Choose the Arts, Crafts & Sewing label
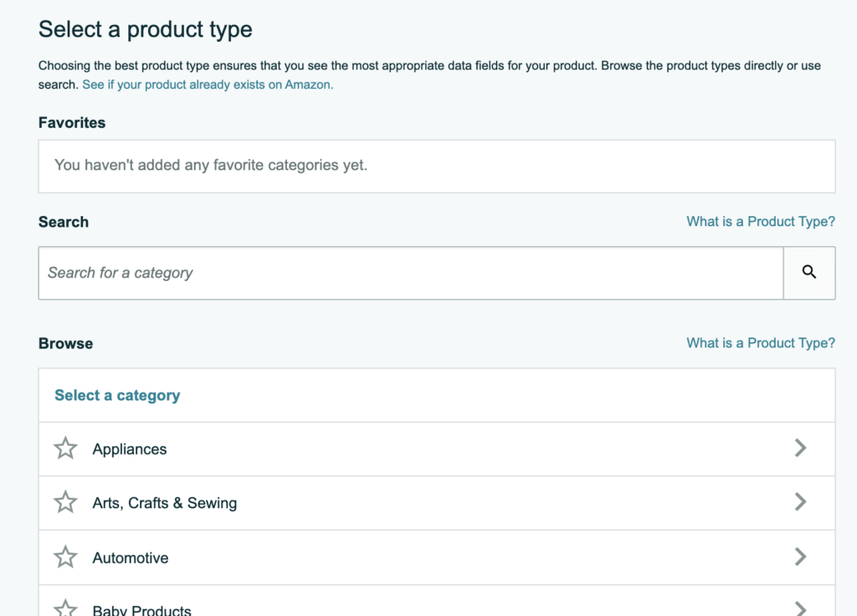 click(x=164, y=503)
